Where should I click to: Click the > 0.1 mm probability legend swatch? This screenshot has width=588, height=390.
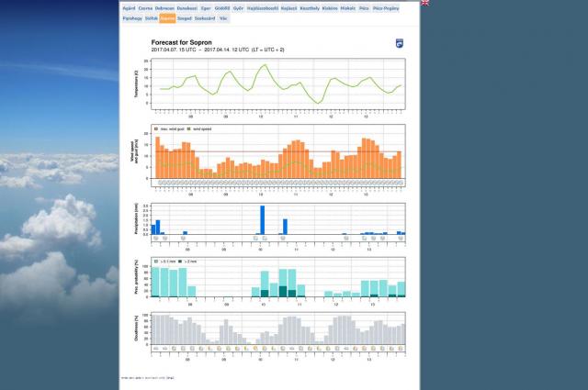click(x=156, y=262)
